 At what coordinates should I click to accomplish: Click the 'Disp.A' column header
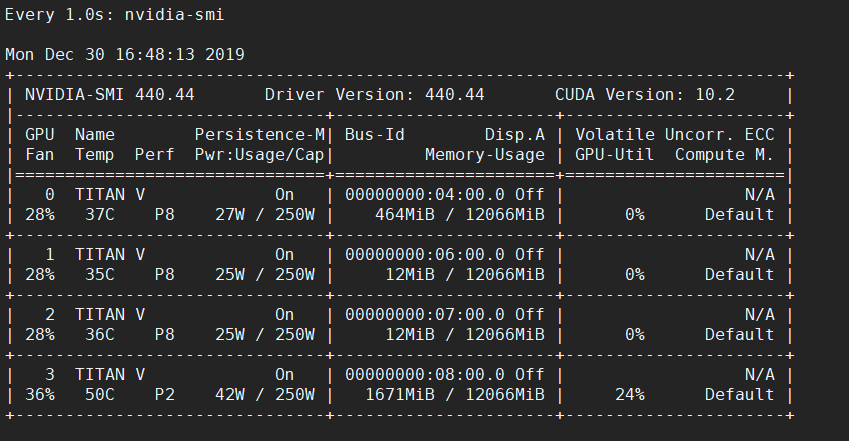click(514, 135)
